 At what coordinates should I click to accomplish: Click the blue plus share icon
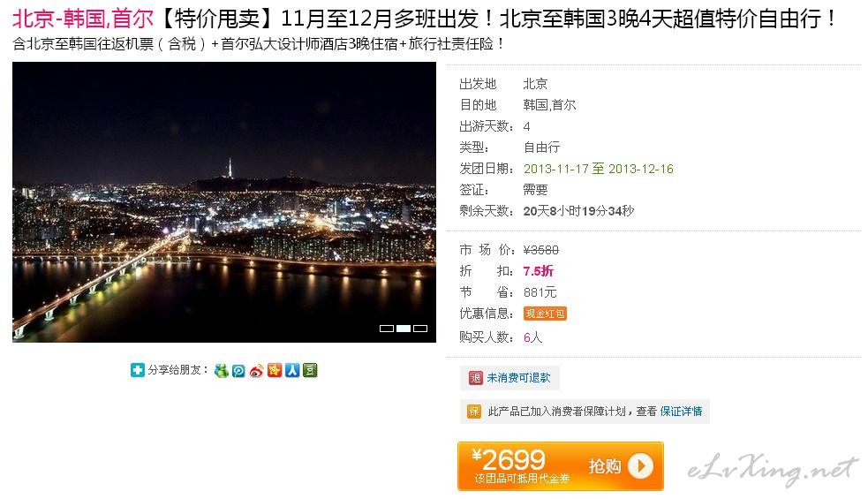[137, 370]
